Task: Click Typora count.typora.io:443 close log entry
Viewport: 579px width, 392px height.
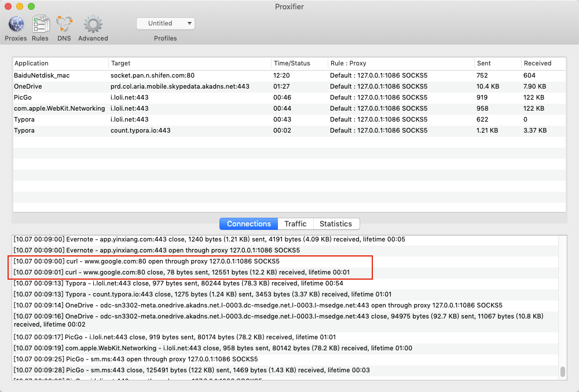Action: [285, 295]
